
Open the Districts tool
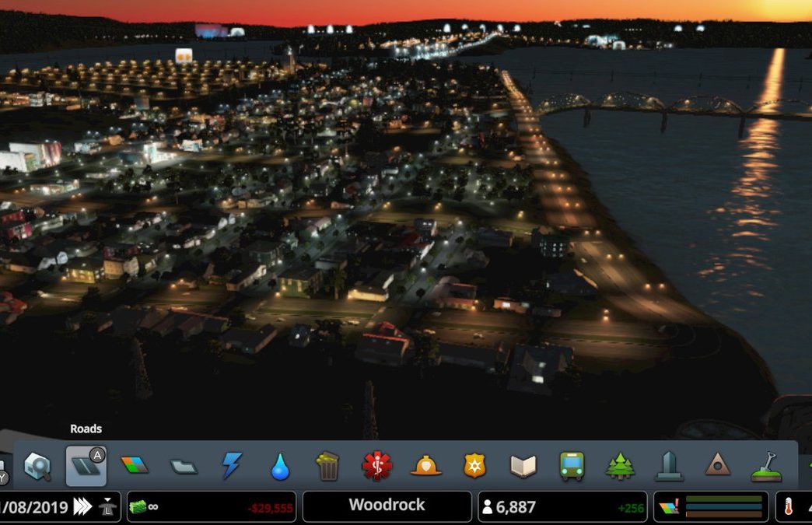coord(184,467)
